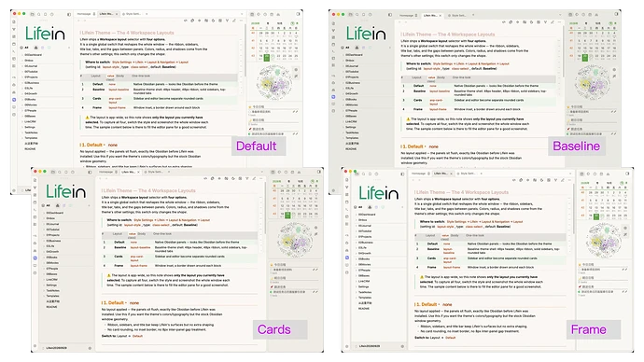Open the search icon in Cards window header

(60, 172)
